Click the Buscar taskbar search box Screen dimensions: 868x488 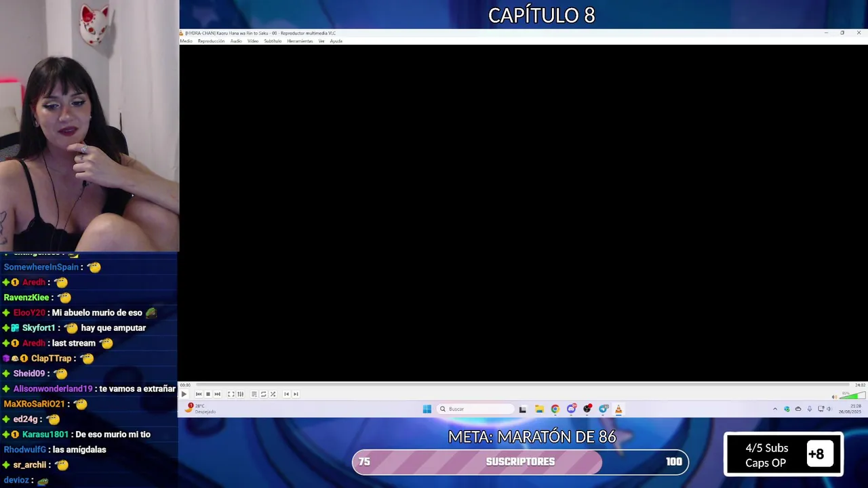click(x=475, y=409)
